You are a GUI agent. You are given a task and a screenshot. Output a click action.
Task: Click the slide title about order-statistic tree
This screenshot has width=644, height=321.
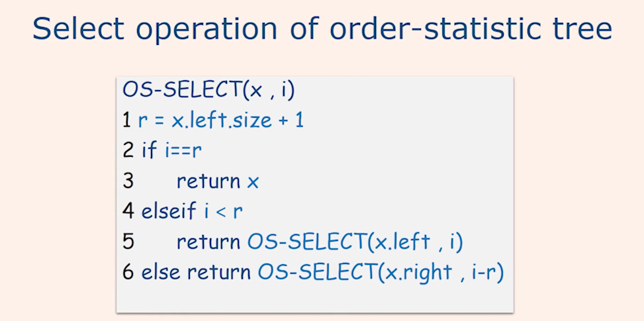[322, 30]
